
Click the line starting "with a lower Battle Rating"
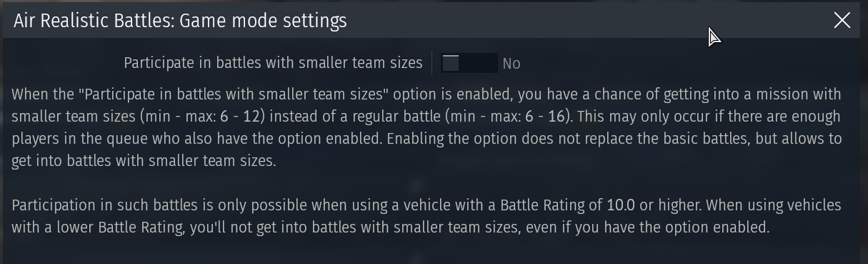[391, 228]
